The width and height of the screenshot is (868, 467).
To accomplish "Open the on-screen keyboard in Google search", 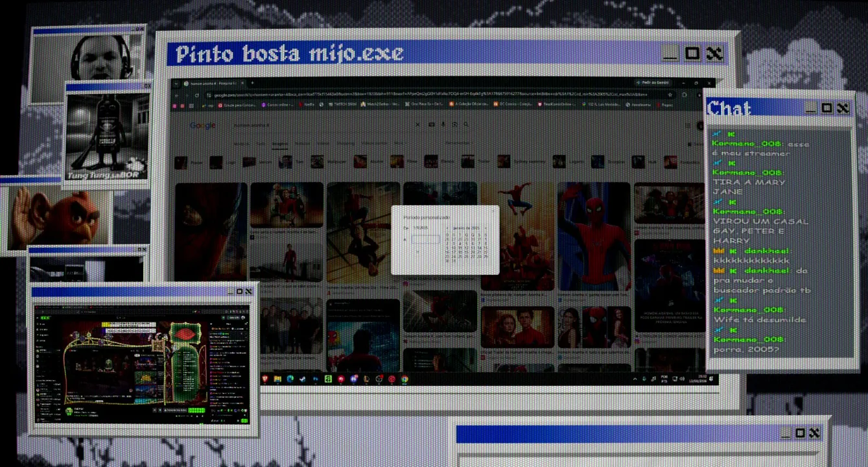I will 431,125.
